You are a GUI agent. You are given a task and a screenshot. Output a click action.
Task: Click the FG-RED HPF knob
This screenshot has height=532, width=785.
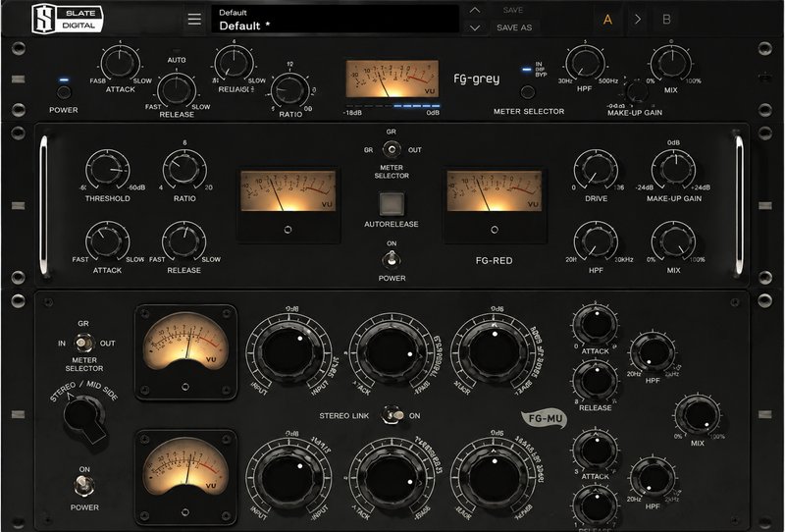(x=596, y=242)
